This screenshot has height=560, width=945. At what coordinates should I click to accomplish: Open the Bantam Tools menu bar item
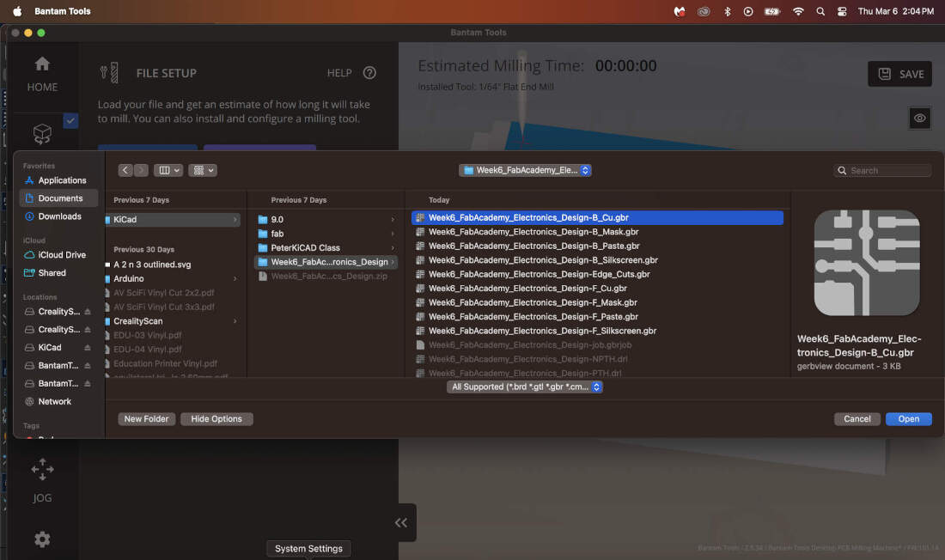(63, 11)
